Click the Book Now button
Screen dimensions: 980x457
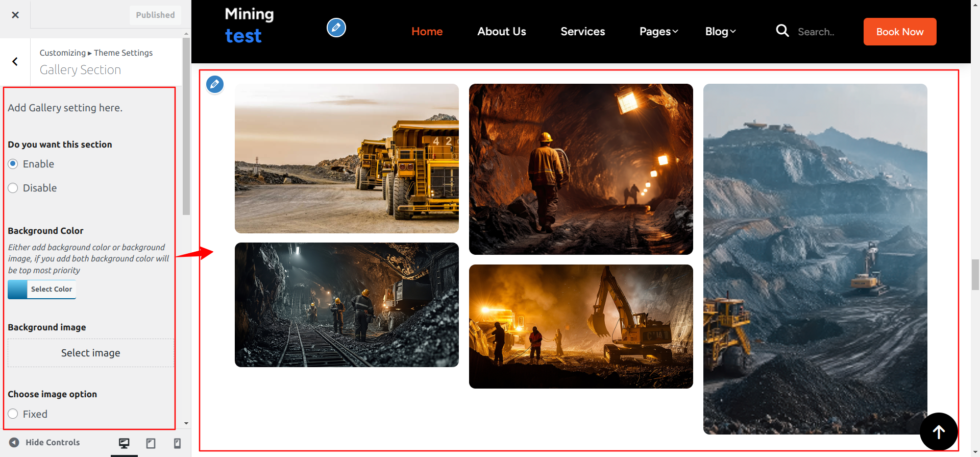pyautogui.click(x=899, y=32)
